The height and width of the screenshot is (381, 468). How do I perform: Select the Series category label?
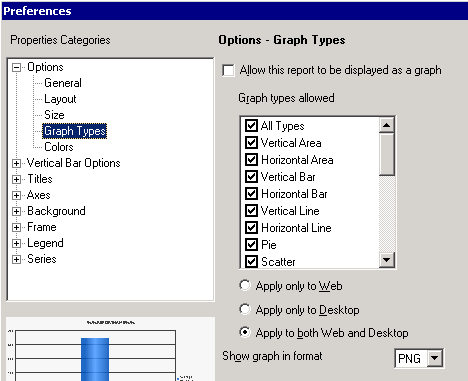[42, 259]
